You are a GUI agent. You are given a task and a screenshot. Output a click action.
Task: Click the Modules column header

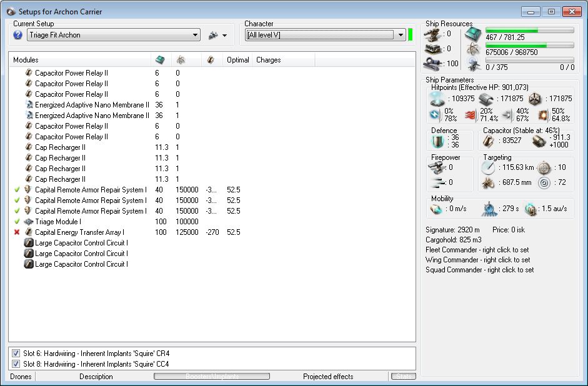click(80, 59)
